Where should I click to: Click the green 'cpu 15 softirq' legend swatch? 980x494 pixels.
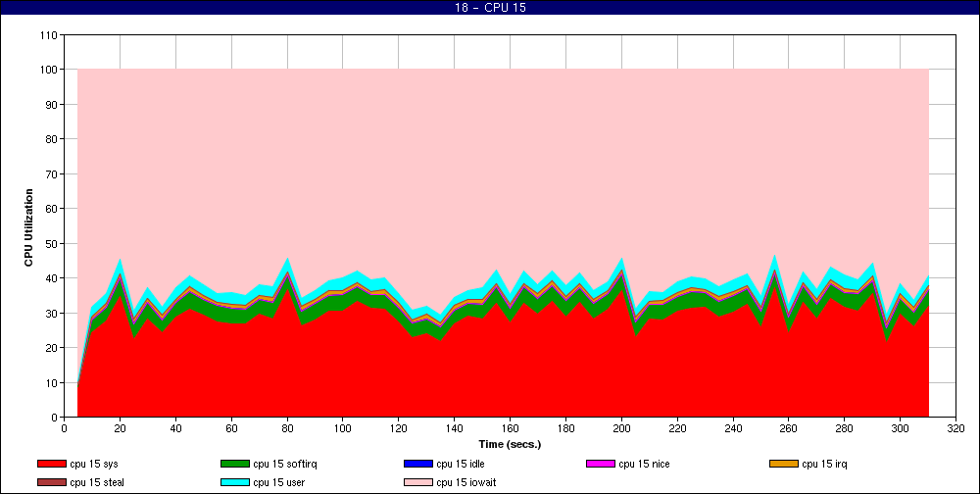point(234,464)
